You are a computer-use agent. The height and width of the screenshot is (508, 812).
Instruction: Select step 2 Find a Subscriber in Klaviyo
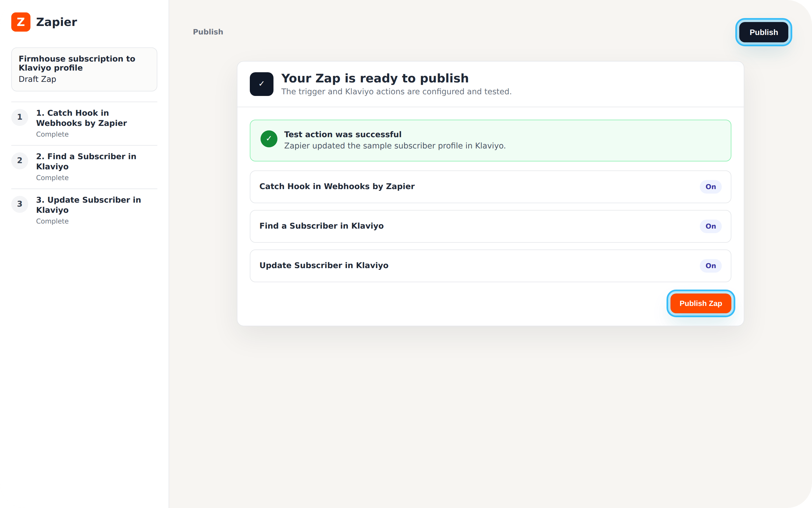84,167
